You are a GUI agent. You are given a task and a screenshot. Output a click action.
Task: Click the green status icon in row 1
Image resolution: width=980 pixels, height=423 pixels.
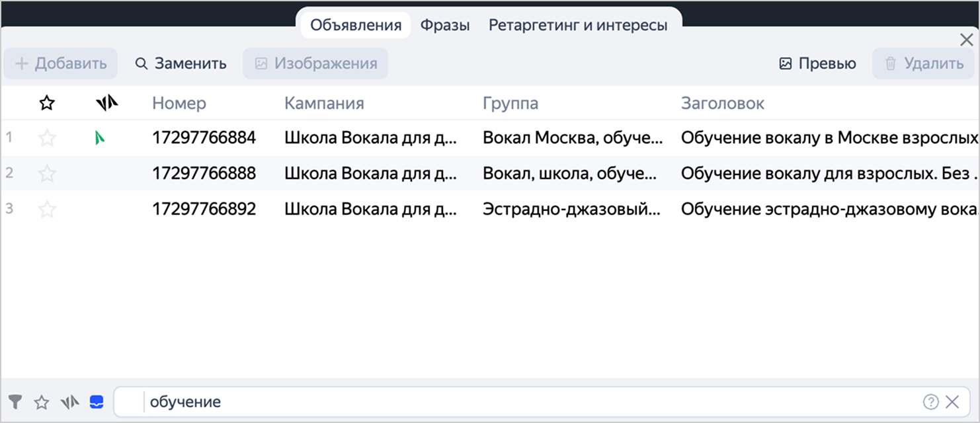pyautogui.click(x=100, y=137)
